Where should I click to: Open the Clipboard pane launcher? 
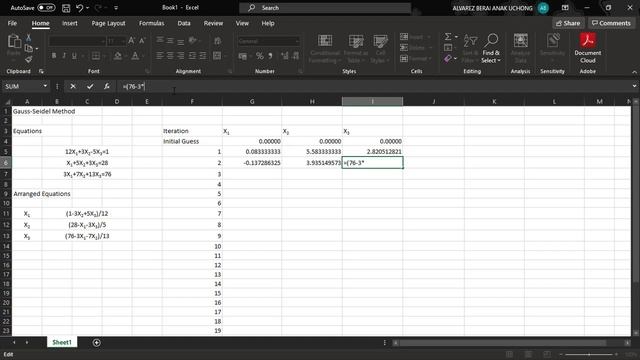click(41, 71)
